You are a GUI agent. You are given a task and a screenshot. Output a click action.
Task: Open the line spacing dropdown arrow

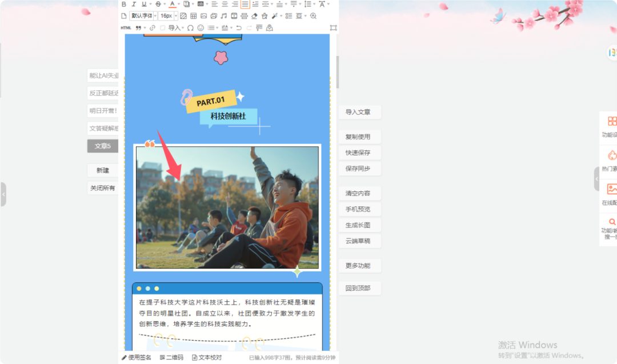pyautogui.click(x=314, y=4)
